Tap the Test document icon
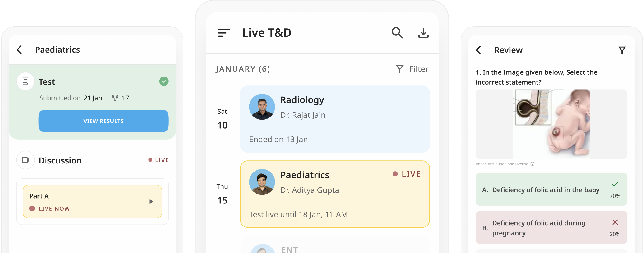This screenshot has height=253, width=644. 26,81
